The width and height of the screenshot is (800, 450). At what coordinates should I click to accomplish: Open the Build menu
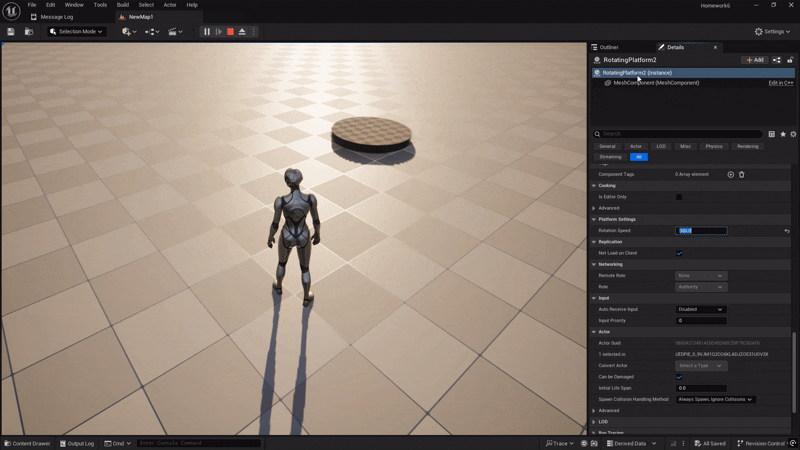pyautogui.click(x=123, y=5)
